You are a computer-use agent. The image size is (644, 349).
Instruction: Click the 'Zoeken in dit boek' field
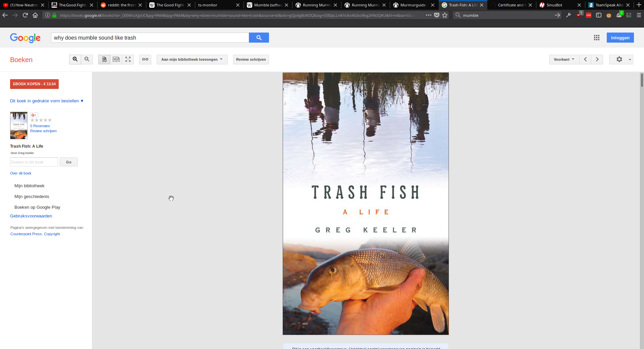click(x=34, y=162)
